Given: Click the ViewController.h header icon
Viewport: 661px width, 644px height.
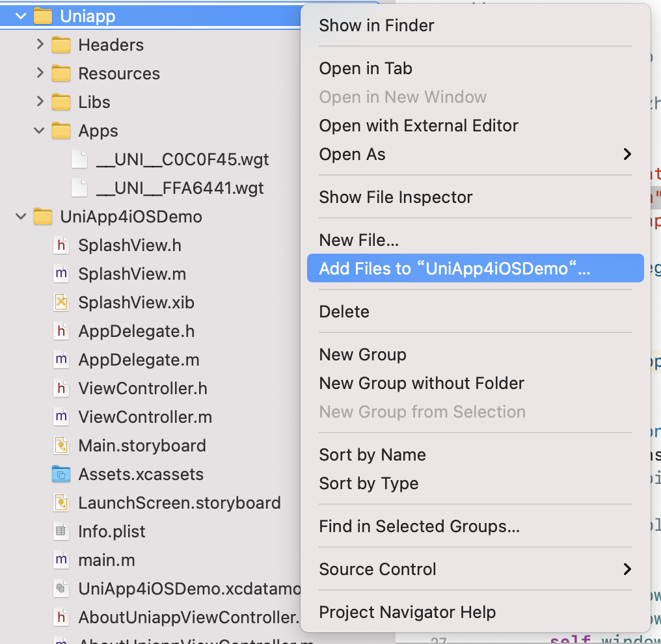Looking at the screenshot, I should click(61, 388).
